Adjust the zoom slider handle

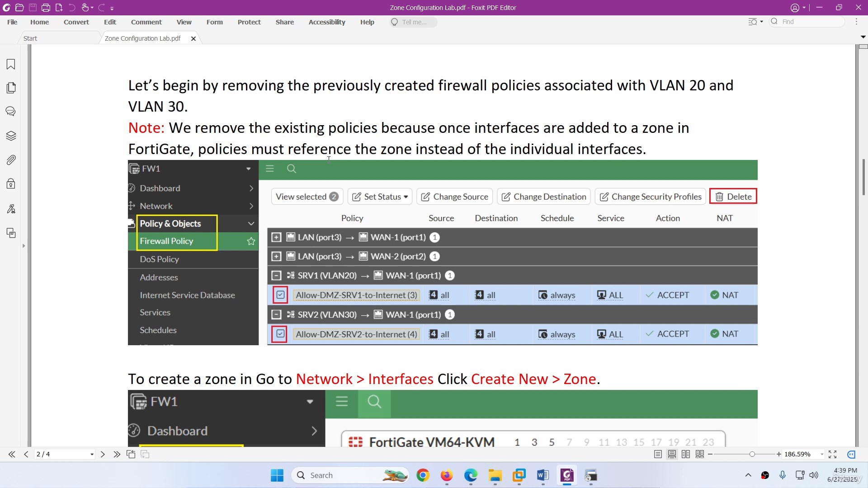tap(752, 454)
